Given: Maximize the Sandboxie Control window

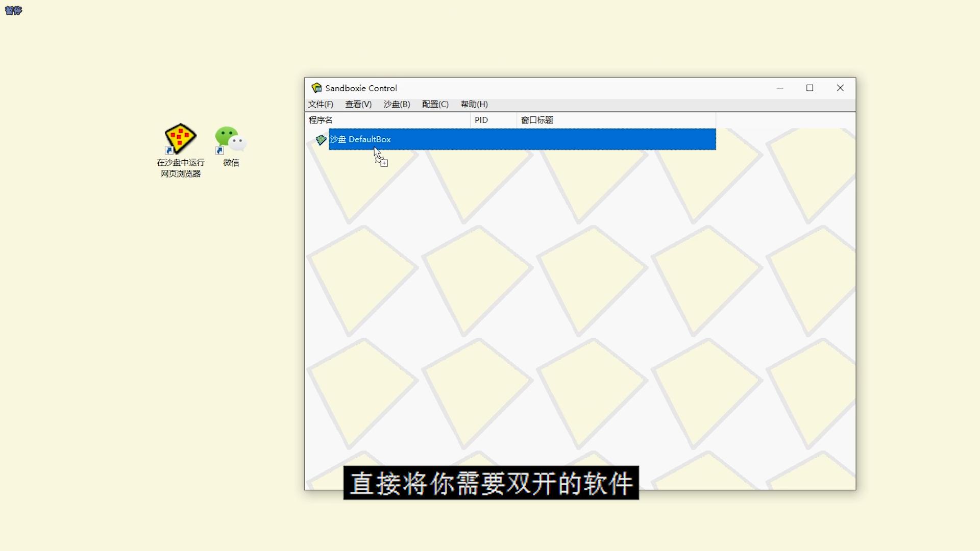Looking at the screenshot, I should 810,88.
